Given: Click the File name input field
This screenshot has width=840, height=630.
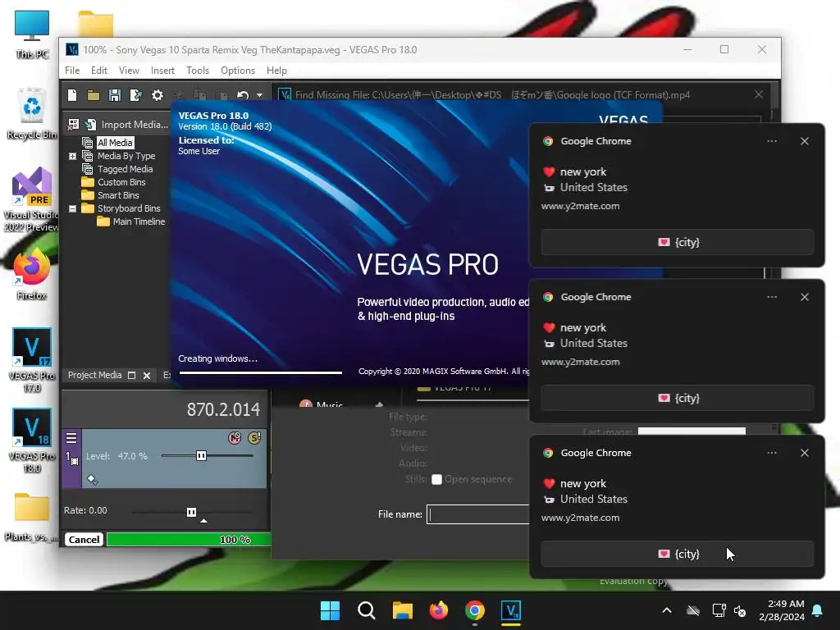Looking at the screenshot, I should [x=478, y=514].
